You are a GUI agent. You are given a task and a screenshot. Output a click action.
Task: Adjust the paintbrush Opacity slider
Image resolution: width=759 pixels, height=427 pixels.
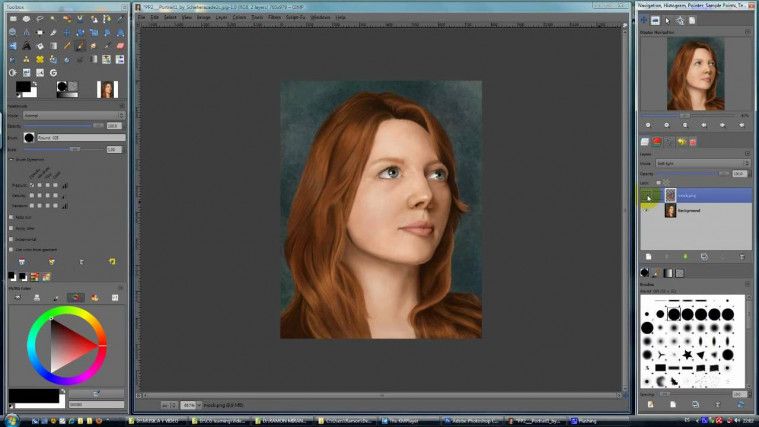click(64, 125)
